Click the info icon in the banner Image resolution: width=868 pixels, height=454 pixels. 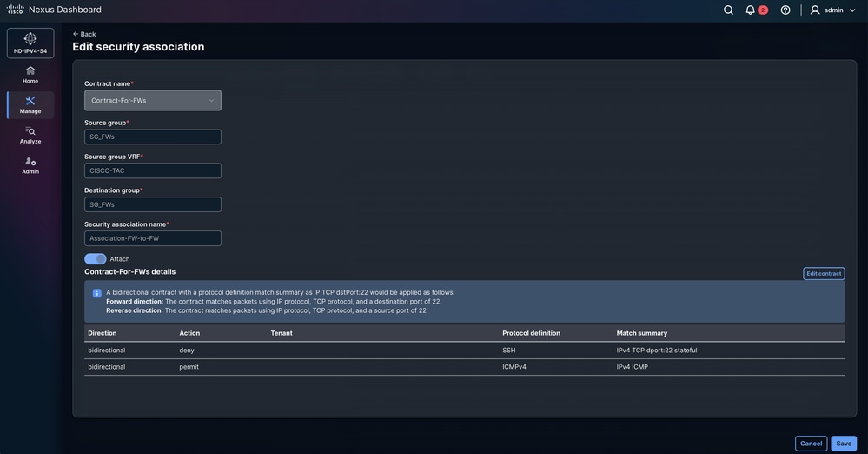point(96,293)
